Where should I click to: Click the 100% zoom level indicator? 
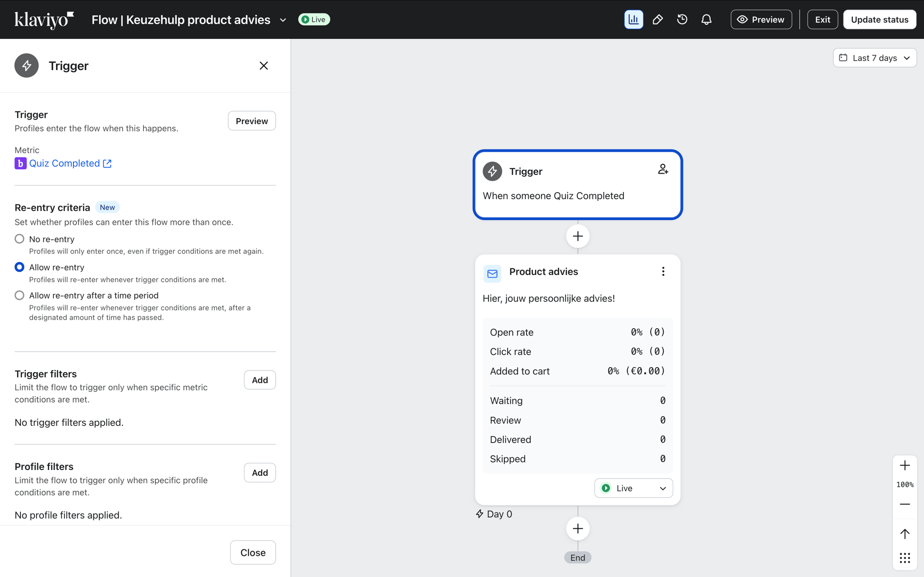905,484
